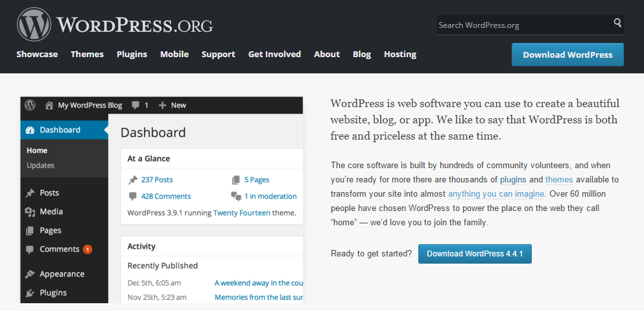Screen dimensions: 644x311
Task: Click the Download WordPress header button
Action: tap(567, 55)
